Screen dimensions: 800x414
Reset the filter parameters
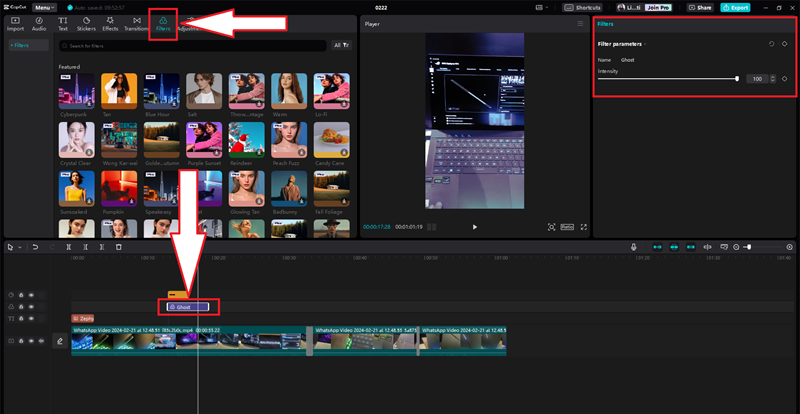[772, 44]
